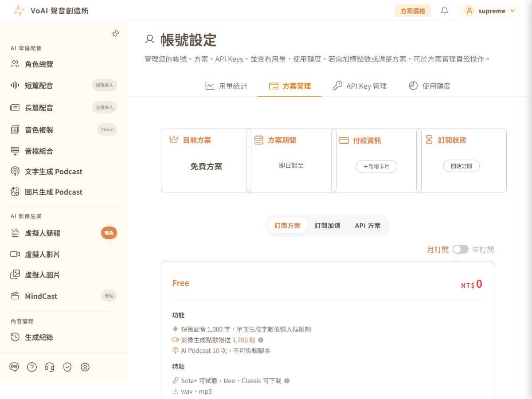Switch to the 用量統計 tab
The height and width of the screenshot is (399, 532).
[x=226, y=86]
